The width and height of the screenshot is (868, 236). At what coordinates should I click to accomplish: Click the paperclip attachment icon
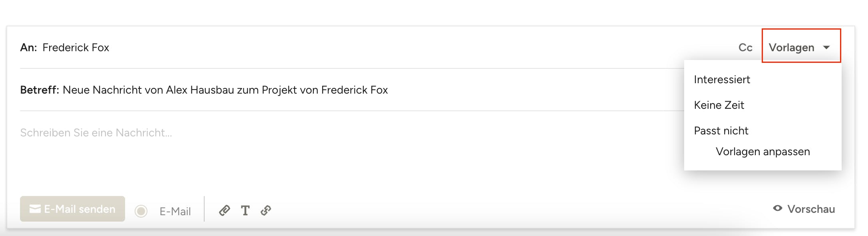[224, 210]
